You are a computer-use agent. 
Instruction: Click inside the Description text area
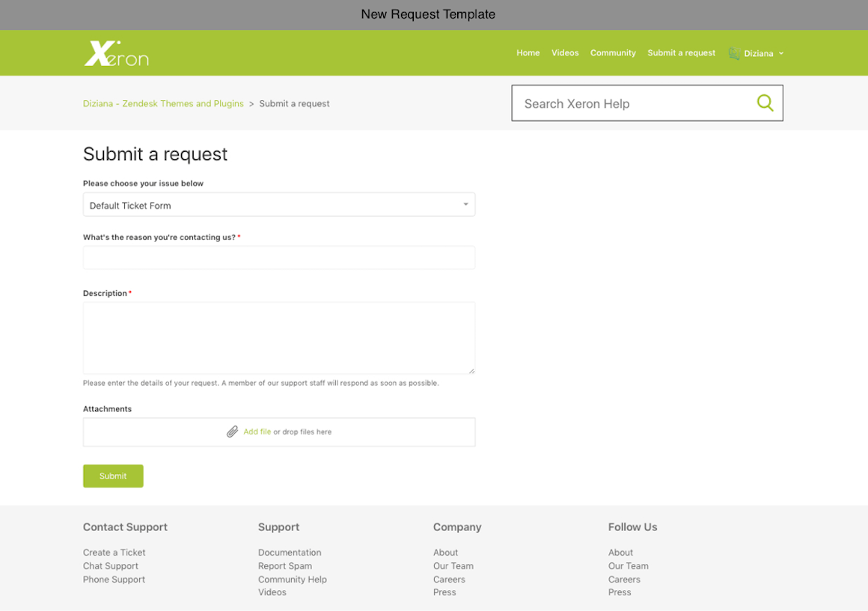pyautogui.click(x=278, y=337)
